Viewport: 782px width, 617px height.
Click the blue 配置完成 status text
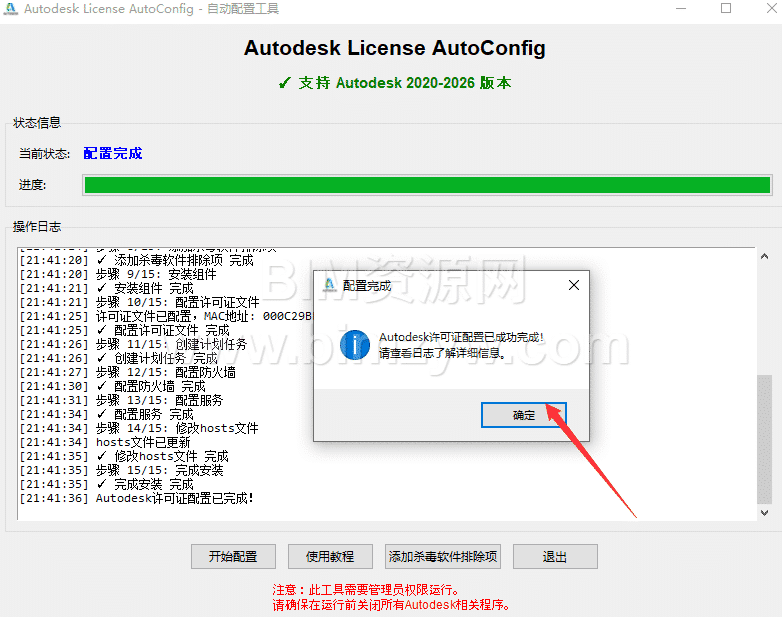113,153
